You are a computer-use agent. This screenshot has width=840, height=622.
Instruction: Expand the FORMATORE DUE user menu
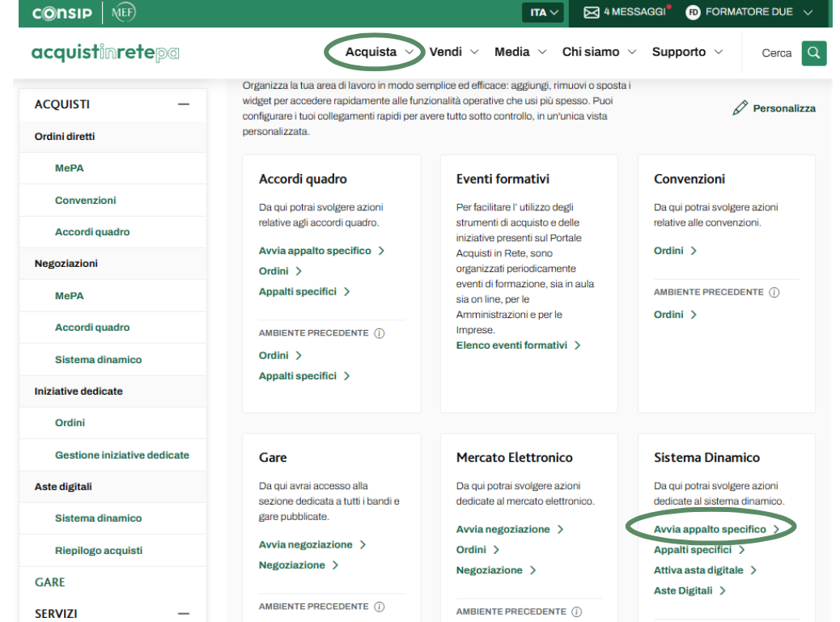(x=808, y=12)
